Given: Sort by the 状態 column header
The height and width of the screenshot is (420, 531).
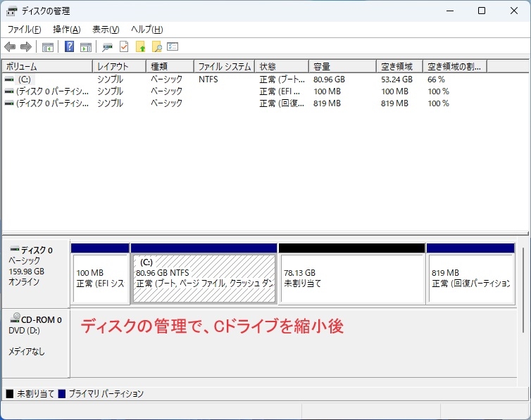Looking at the screenshot, I should click(282, 66).
